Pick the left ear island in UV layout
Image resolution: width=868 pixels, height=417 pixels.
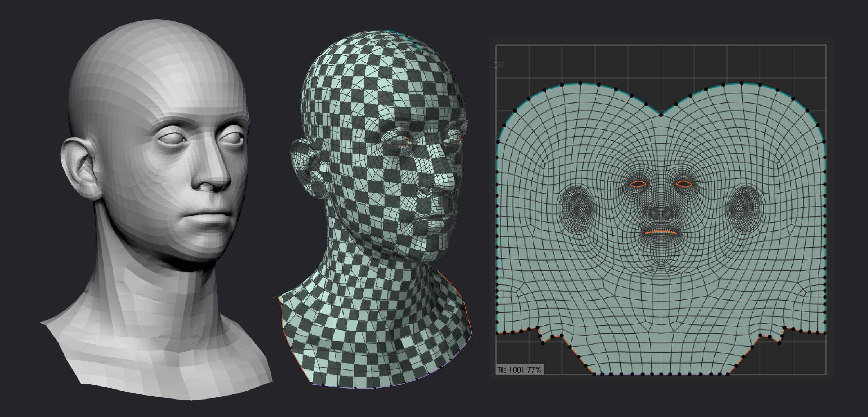(577, 209)
